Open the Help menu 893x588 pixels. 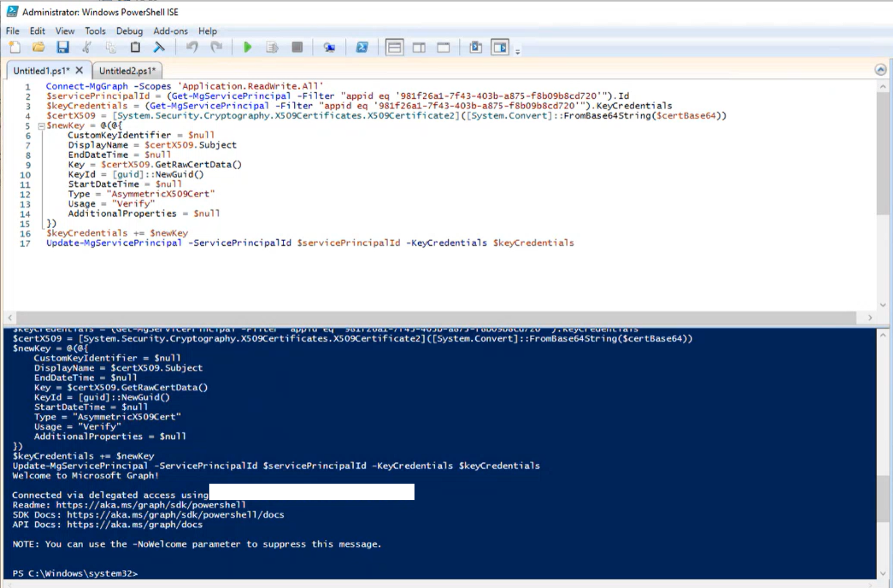[208, 30]
